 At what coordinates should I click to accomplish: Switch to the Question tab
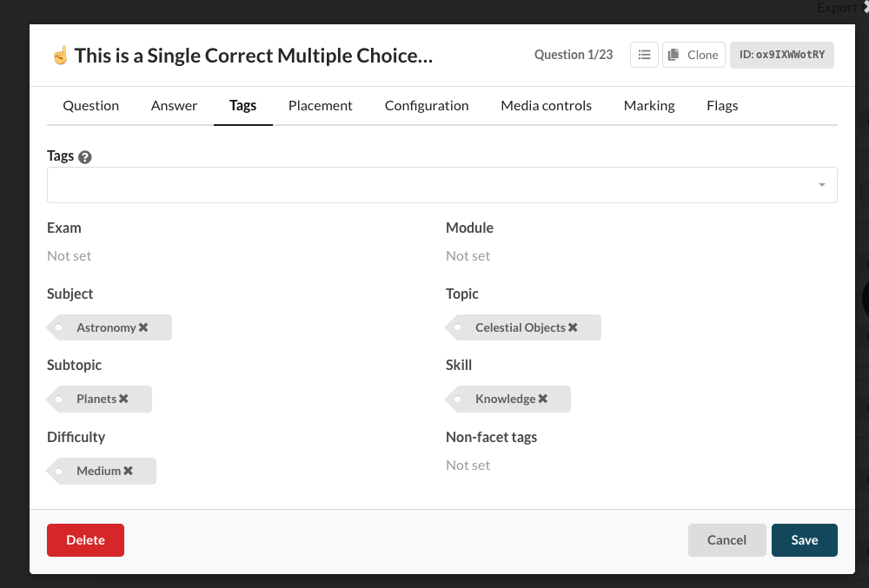point(90,105)
